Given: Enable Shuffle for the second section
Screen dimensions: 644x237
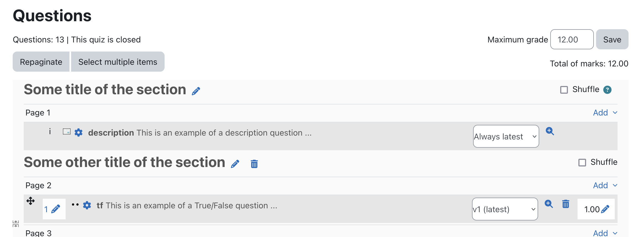Looking at the screenshot, I should point(582,163).
